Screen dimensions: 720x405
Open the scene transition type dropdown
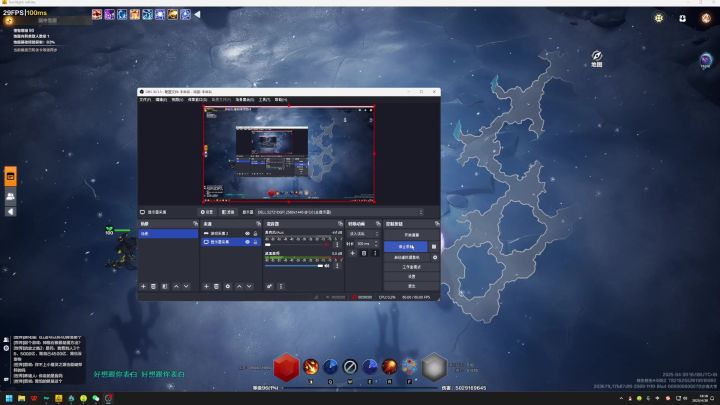364,234
